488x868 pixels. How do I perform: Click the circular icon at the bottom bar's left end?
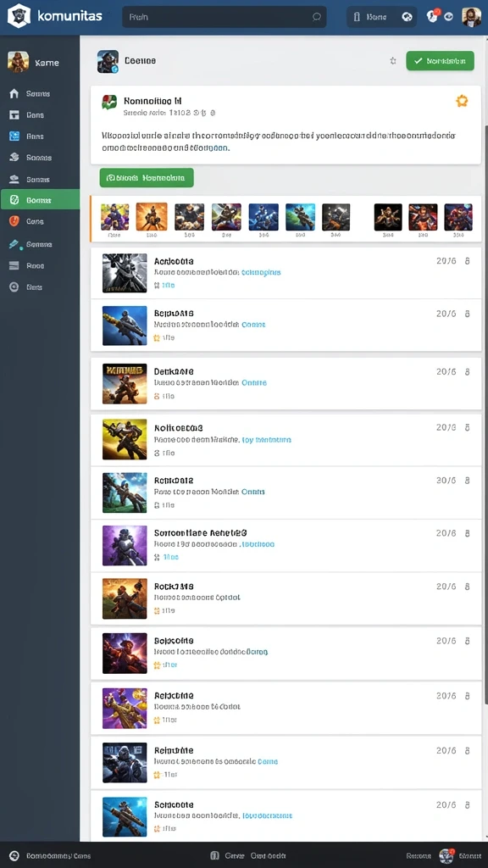point(15,855)
